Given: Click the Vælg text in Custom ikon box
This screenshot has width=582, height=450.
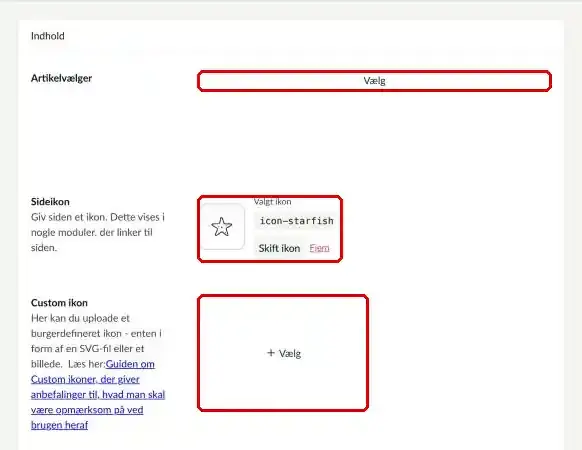Looking at the screenshot, I should pyautogui.click(x=290, y=353).
